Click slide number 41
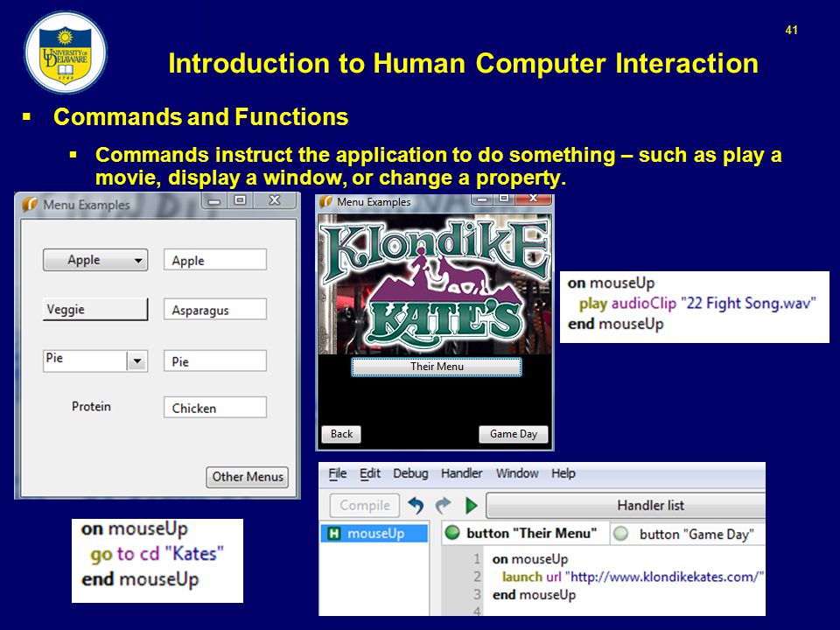This screenshot has height=630, width=840. pyautogui.click(x=791, y=31)
